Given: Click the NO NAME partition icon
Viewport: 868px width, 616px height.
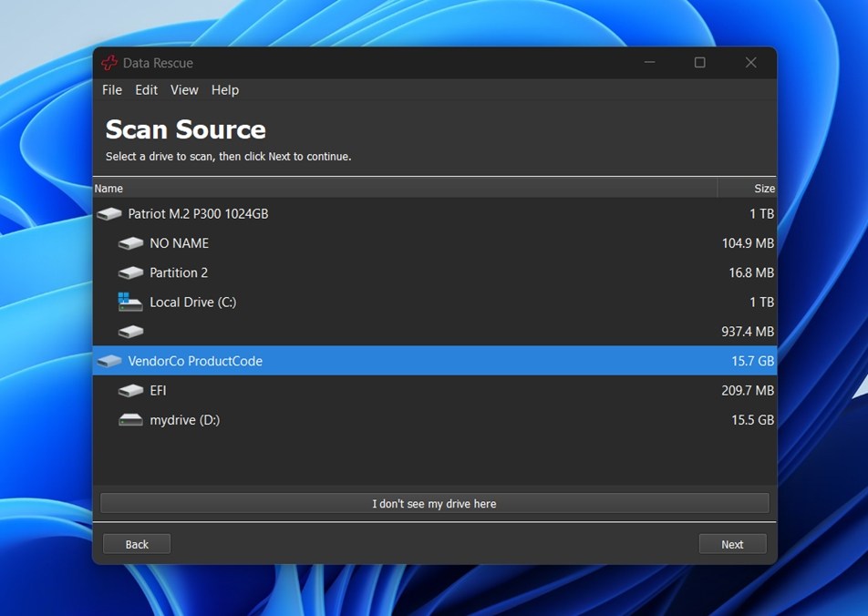Looking at the screenshot, I should pos(131,244).
